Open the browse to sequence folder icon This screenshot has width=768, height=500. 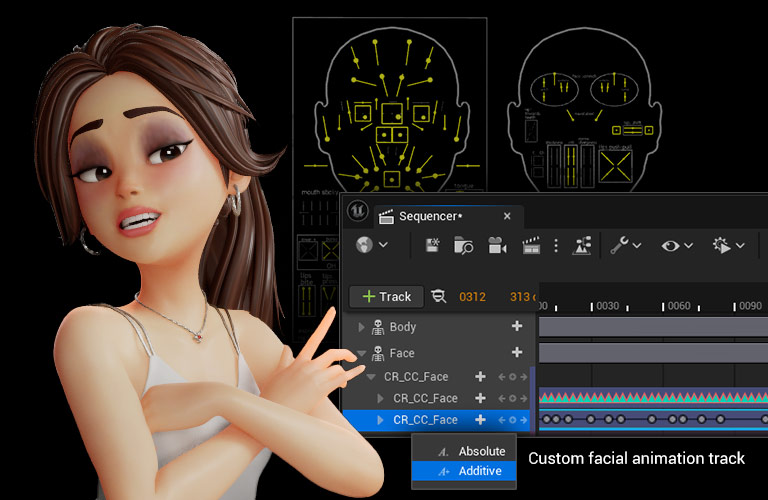click(463, 245)
